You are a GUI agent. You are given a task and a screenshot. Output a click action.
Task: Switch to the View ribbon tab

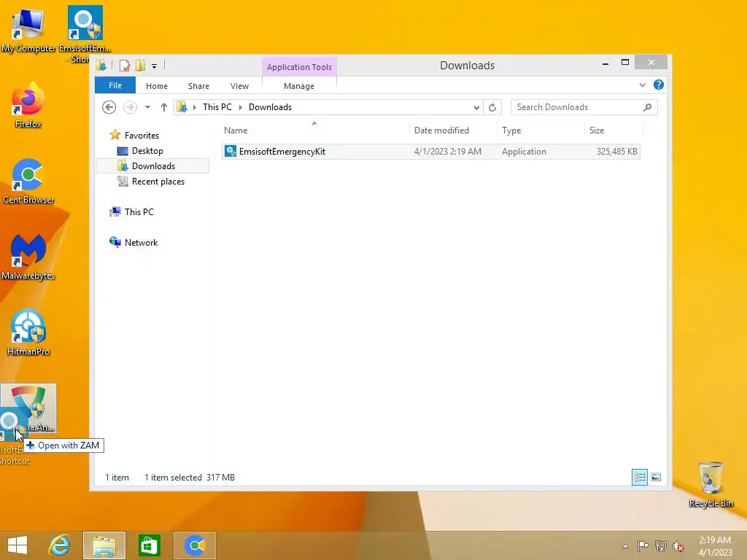point(239,86)
